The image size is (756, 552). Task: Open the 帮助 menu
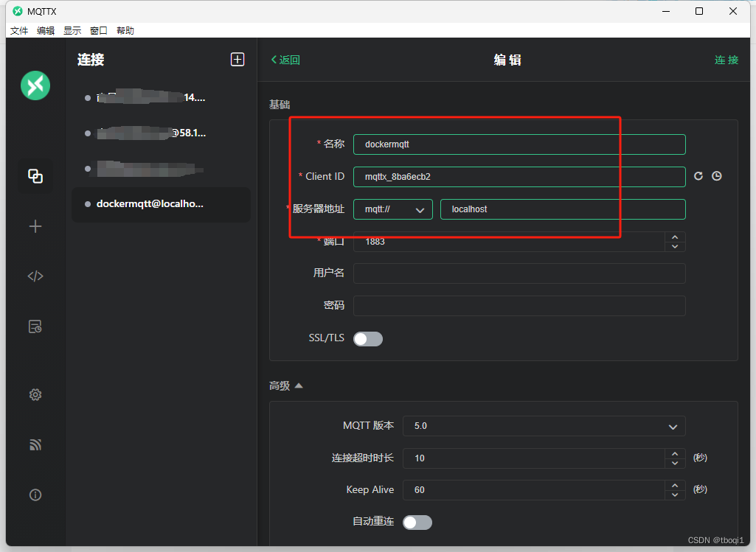click(125, 31)
